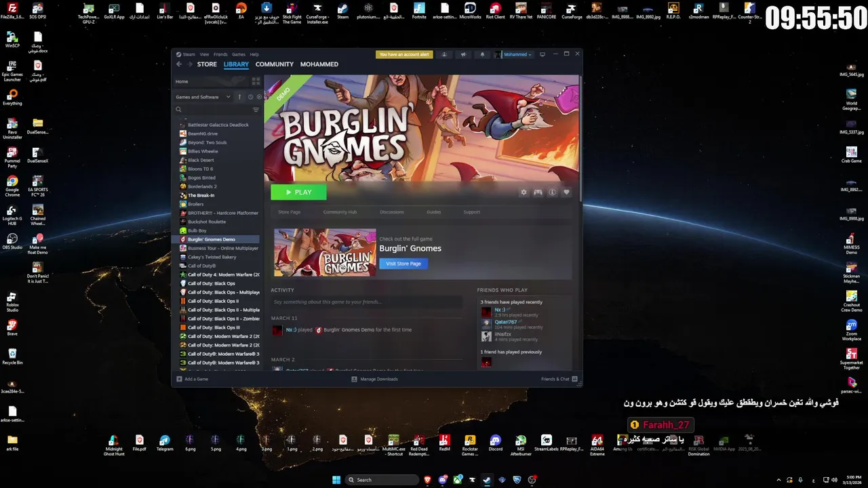Open controller configuration icon beside Play
The height and width of the screenshot is (488, 868).
pos(538,192)
